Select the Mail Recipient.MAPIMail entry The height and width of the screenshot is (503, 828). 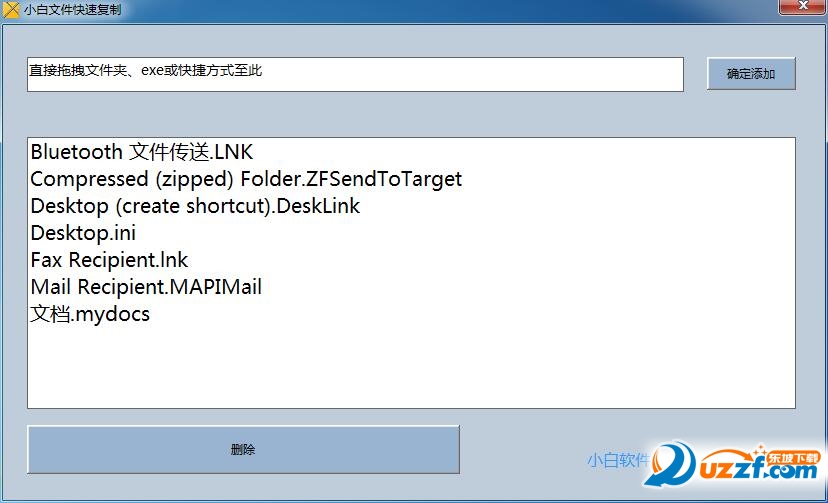pos(146,287)
